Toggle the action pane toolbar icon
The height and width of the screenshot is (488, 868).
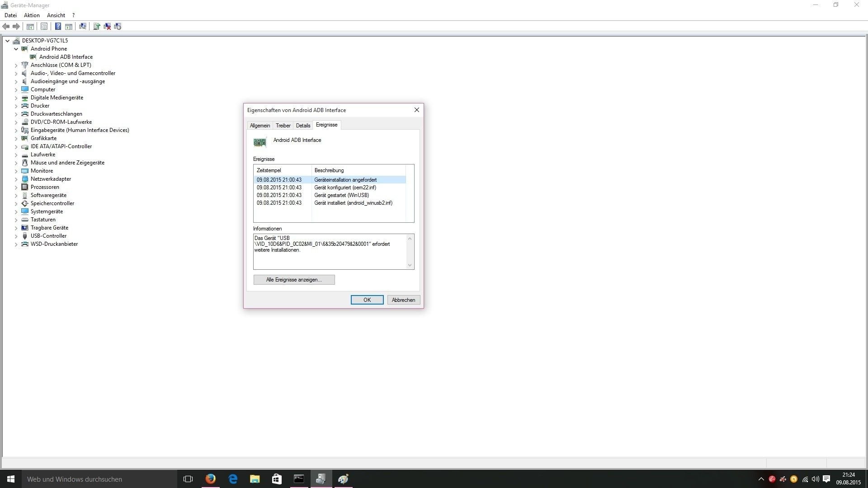click(69, 27)
